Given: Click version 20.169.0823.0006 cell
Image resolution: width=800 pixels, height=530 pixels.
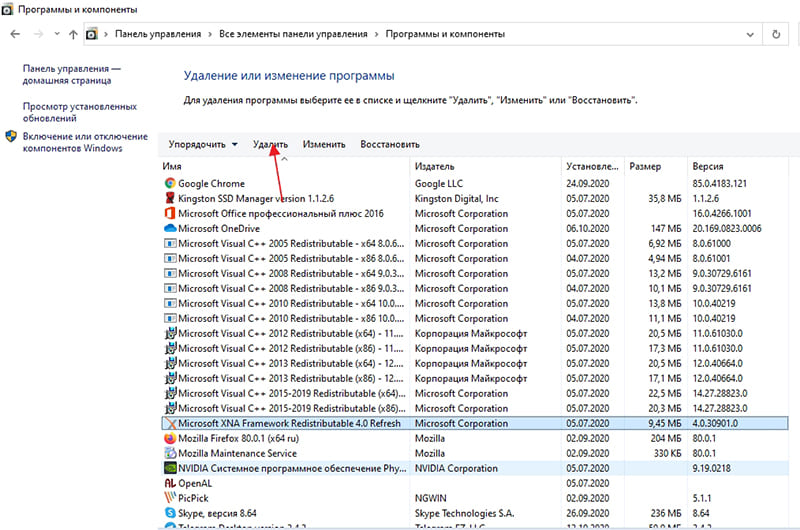Looking at the screenshot, I should point(727,228).
